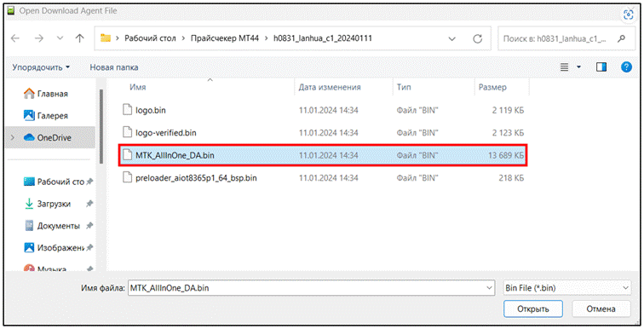Screen dimensions: 644x329
Task: Change the view layout icon
Action: [x=564, y=67]
